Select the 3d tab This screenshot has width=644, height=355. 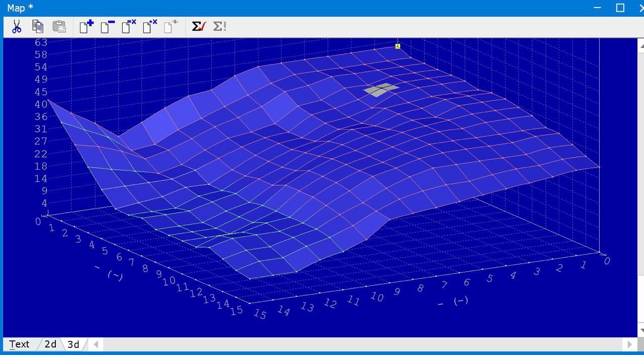click(x=73, y=344)
